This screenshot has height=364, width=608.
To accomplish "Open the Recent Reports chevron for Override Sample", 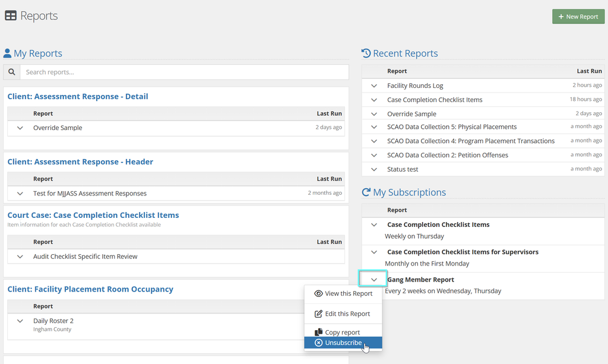I will point(374,114).
